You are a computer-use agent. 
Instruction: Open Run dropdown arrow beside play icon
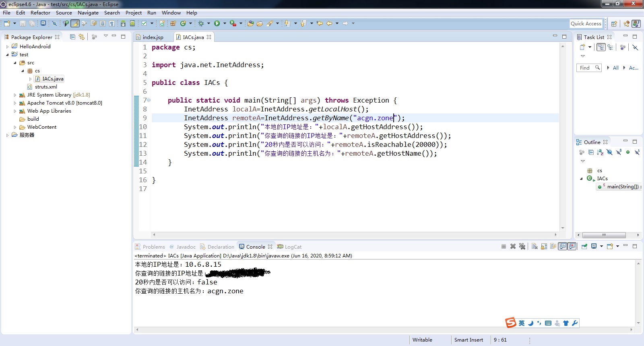(x=225, y=23)
